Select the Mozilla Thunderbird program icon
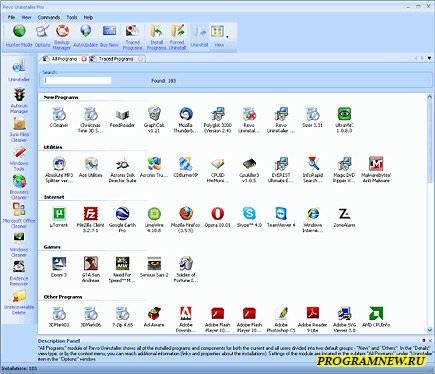Image resolution: width=435 pixels, height=374 pixels. click(186, 120)
